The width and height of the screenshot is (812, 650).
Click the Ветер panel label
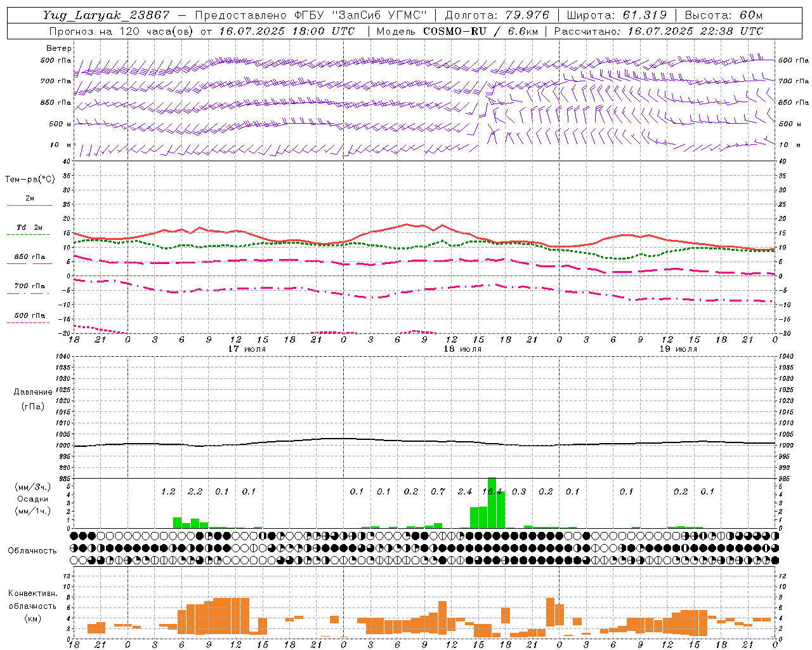coord(59,48)
